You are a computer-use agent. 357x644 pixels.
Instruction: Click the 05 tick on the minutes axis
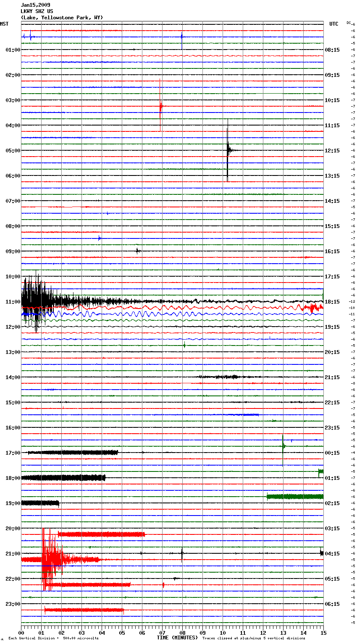tap(122, 633)
